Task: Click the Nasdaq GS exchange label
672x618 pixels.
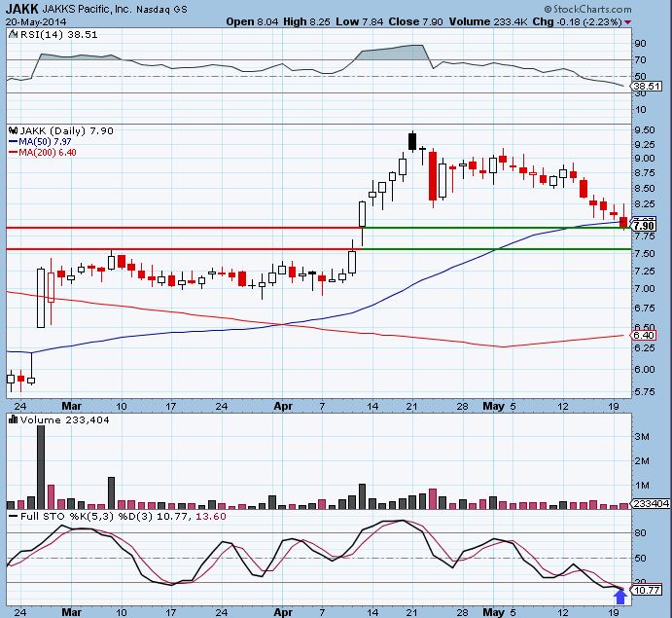Action: 161,9
